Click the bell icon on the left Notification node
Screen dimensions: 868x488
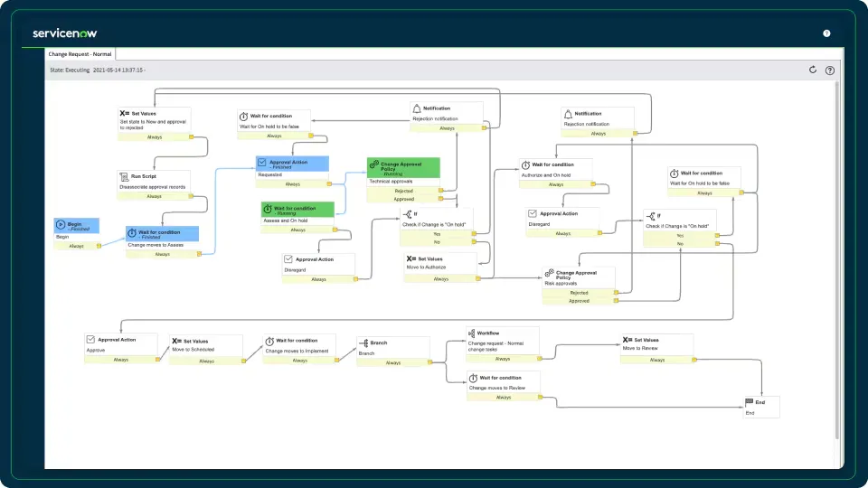[416, 108]
